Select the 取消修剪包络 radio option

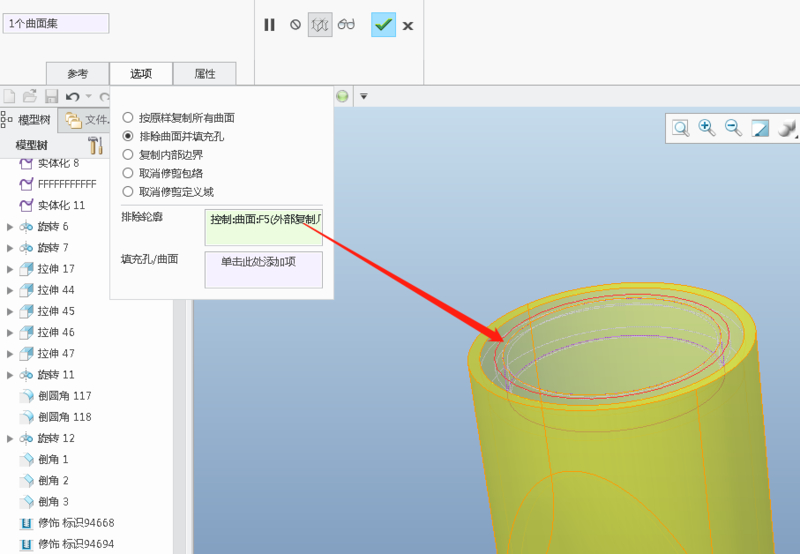(x=127, y=173)
